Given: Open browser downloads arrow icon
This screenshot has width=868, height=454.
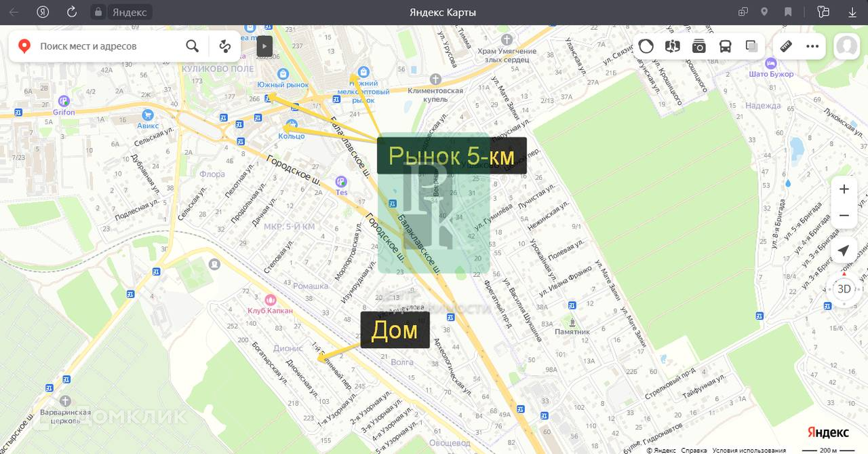Looking at the screenshot, I should [x=852, y=12].
